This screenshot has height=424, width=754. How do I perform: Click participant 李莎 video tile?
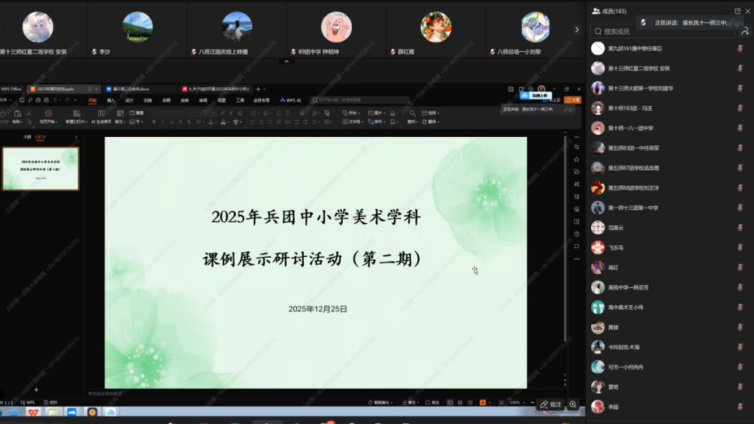coord(138,30)
